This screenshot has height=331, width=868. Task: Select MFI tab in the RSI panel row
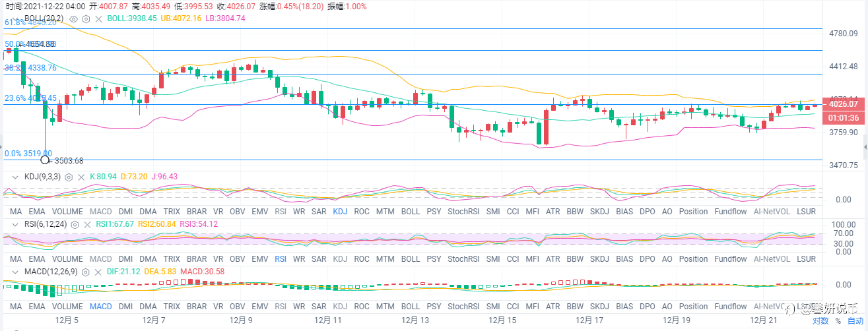coord(533,259)
